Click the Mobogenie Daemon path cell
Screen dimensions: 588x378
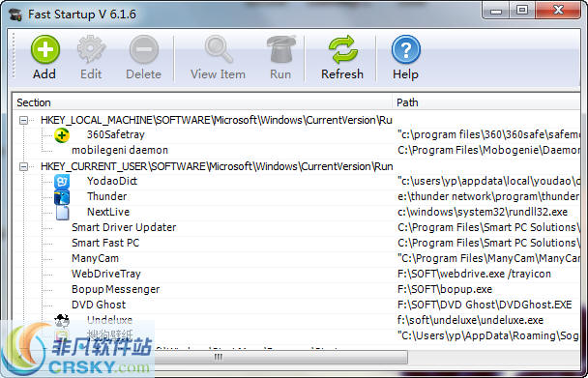[488, 150]
